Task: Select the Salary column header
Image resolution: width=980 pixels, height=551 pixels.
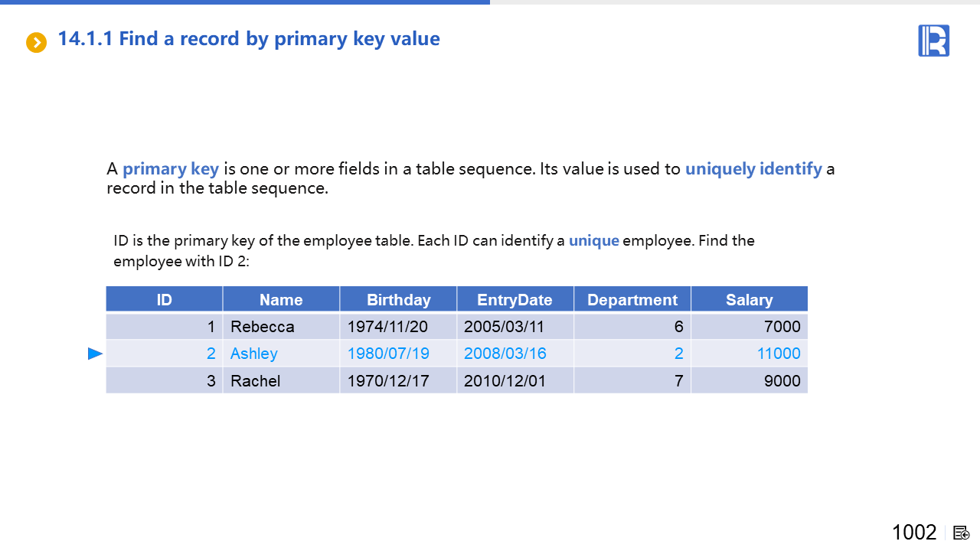Action: 749,300
